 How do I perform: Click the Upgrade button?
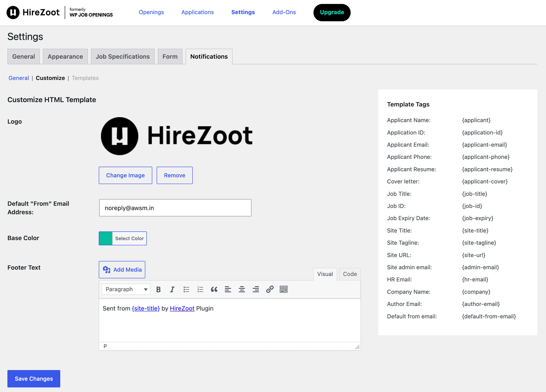332,12
